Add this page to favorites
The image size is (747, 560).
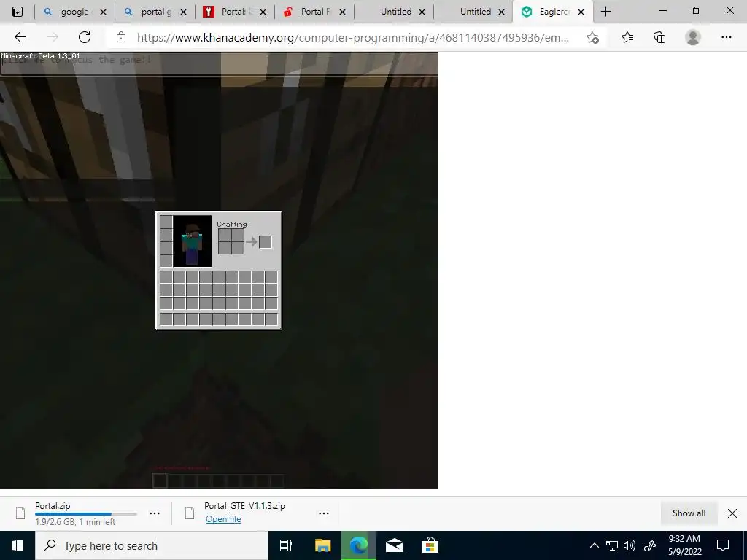592,37
